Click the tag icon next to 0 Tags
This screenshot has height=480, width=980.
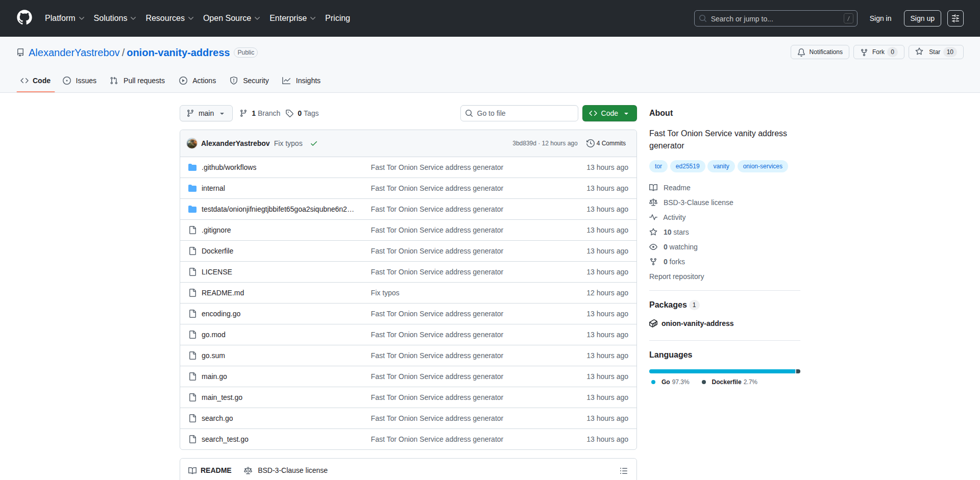pyautogui.click(x=289, y=113)
